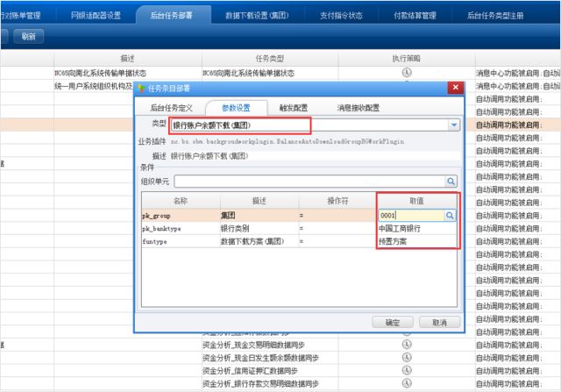Open 付款结算管理 tab
The image size is (561, 392).
[415, 16]
